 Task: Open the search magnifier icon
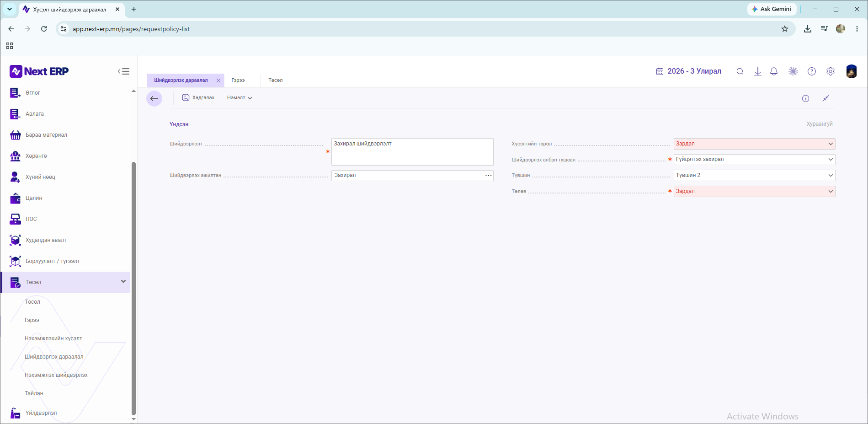point(740,71)
